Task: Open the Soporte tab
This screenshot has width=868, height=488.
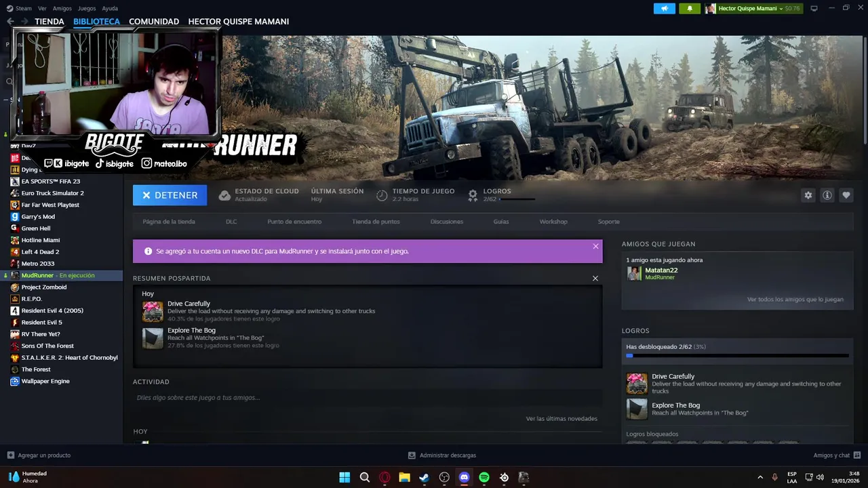Action: 608,222
